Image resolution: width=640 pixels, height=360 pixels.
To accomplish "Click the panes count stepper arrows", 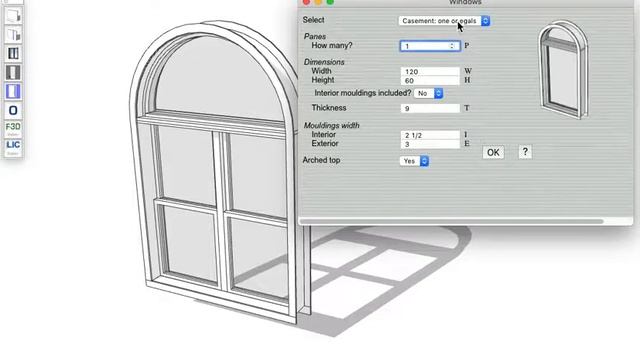I will point(452,46).
